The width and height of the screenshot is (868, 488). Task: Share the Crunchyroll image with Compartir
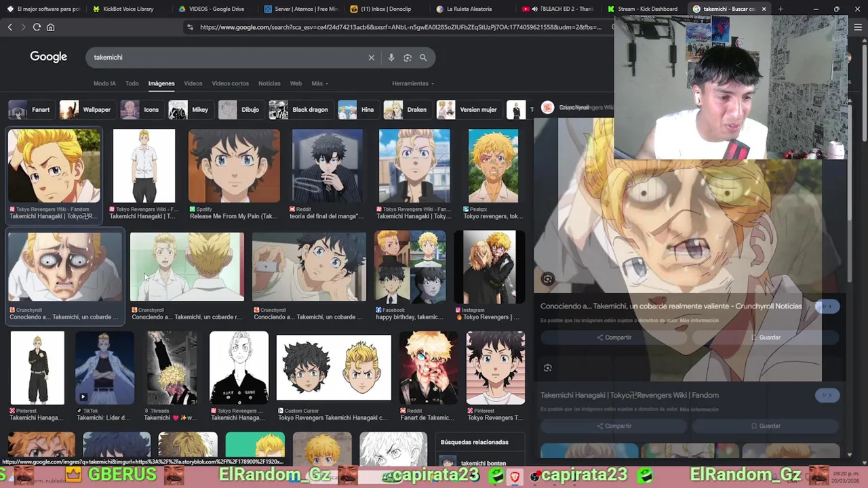(614, 338)
